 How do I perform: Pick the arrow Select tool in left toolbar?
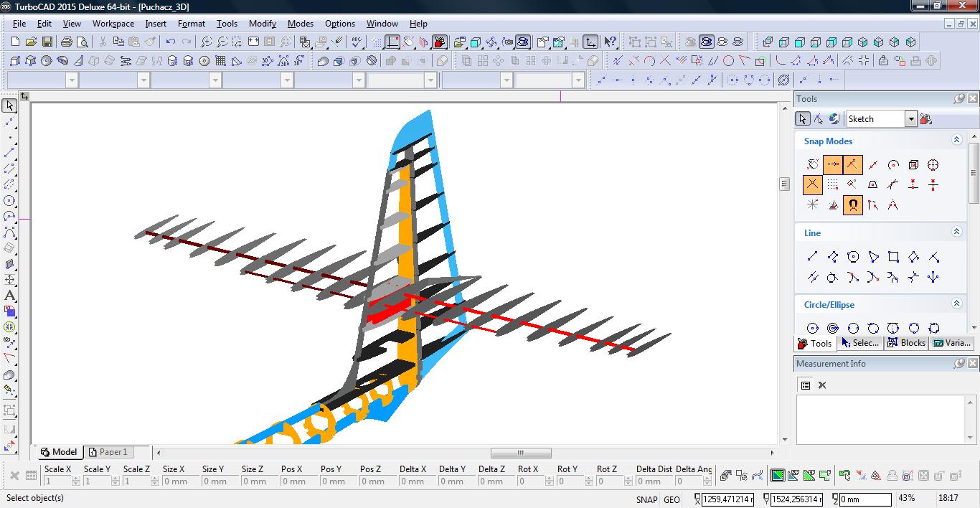pos(9,106)
